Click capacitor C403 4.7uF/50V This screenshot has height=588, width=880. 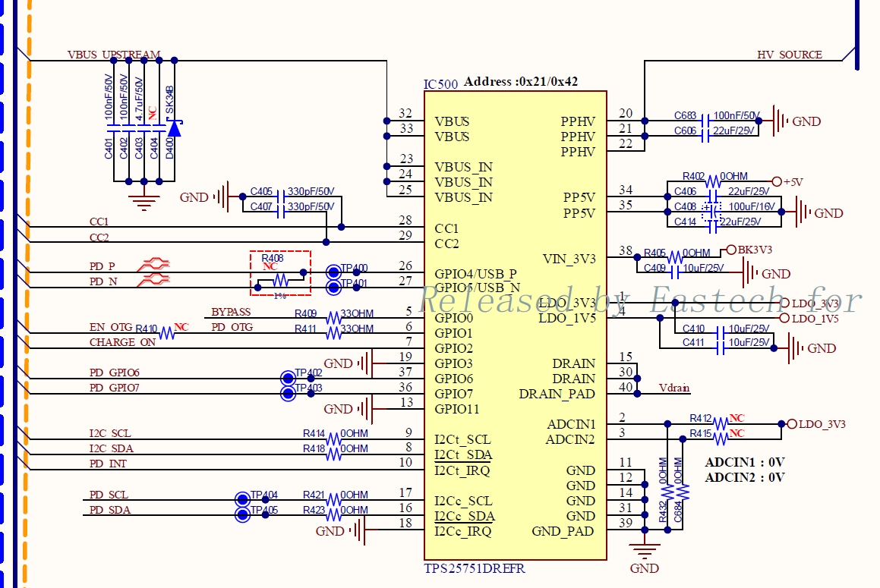point(144,130)
